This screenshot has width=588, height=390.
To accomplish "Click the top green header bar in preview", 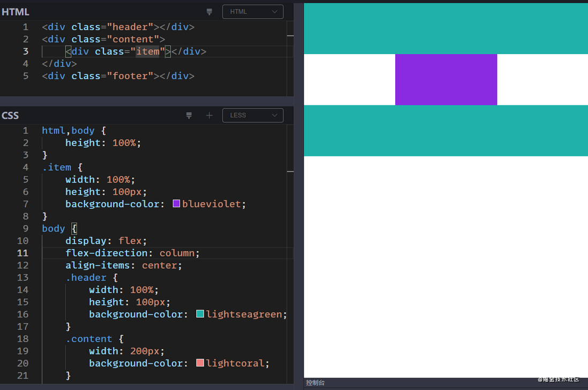I will click(x=446, y=28).
